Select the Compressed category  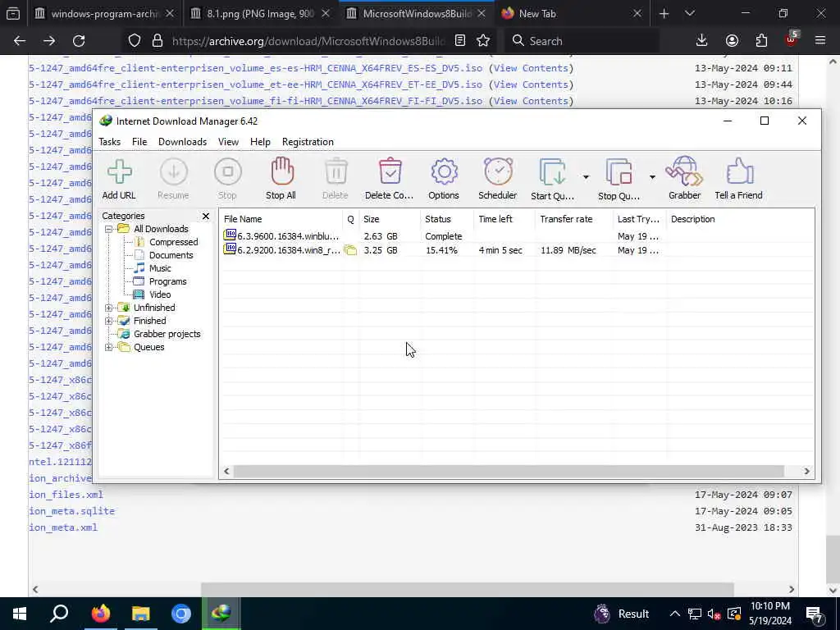click(x=174, y=242)
